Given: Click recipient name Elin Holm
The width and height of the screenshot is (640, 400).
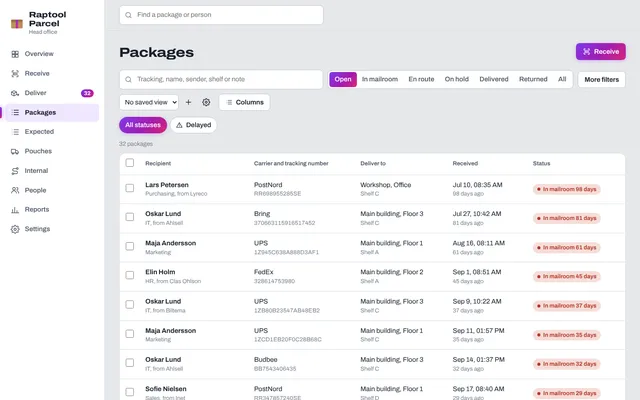Looking at the screenshot, I should [160, 272].
